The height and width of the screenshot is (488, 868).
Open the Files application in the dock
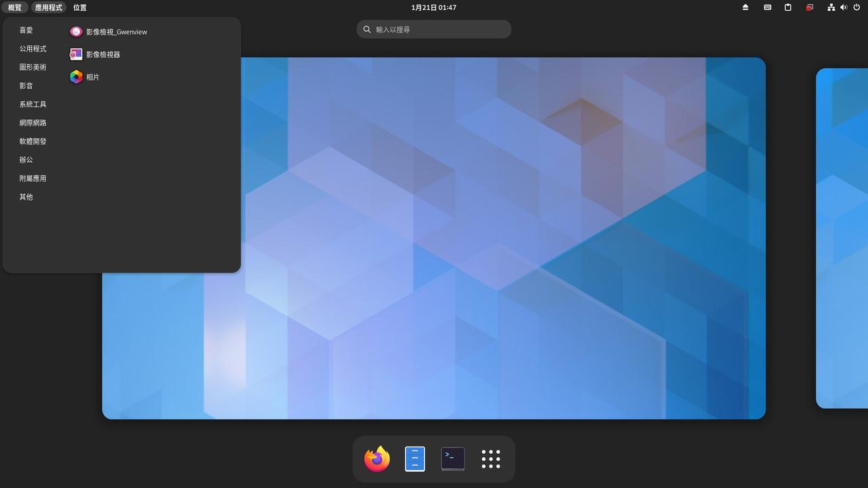[x=414, y=458]
